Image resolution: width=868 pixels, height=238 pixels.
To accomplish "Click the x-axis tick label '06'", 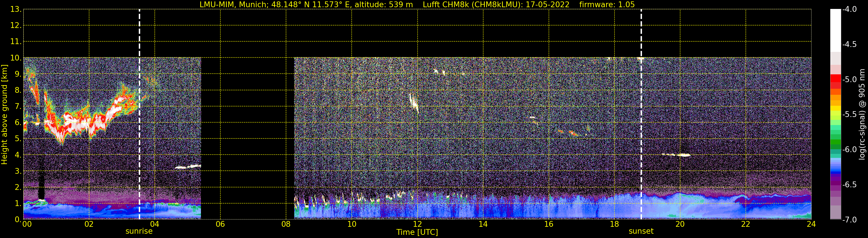I will pyautogui.click(x=220, y=224).
